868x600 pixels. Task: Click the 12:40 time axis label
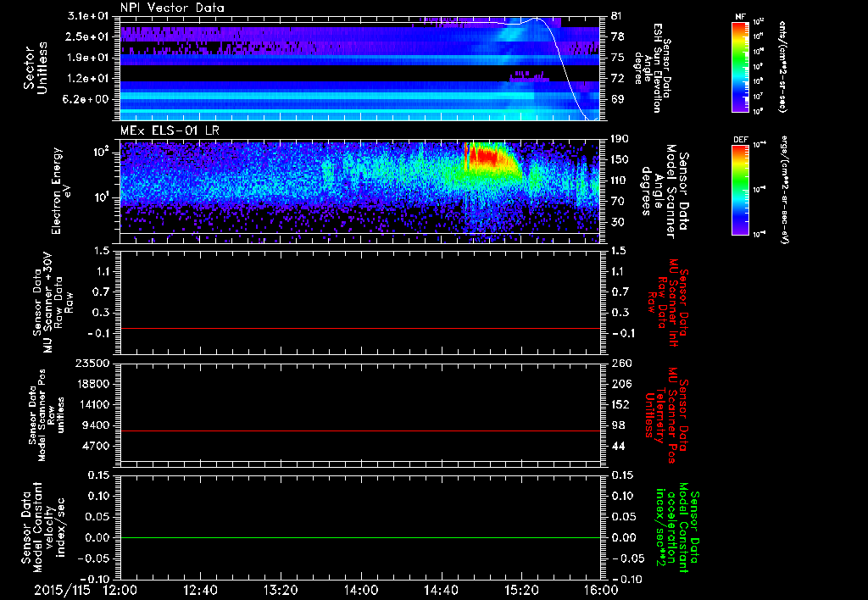[x=200, y=590]
